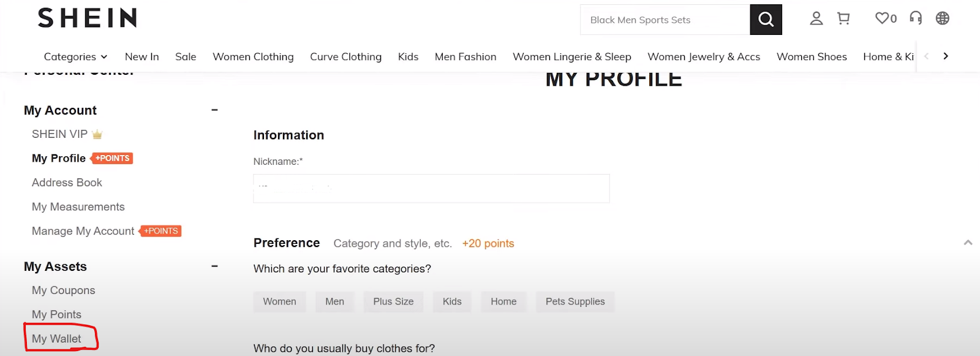Open the user account icon
Screen dimensions: 980x356
pos(816,18)
